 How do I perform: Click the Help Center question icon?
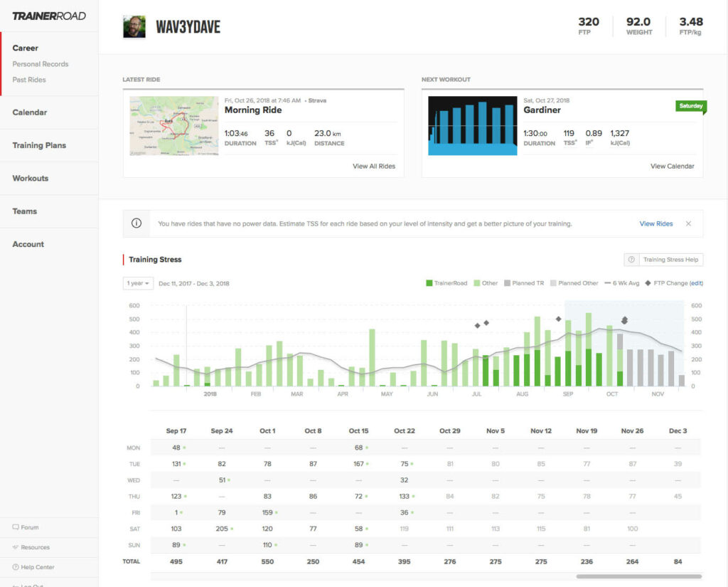[16, 567]
